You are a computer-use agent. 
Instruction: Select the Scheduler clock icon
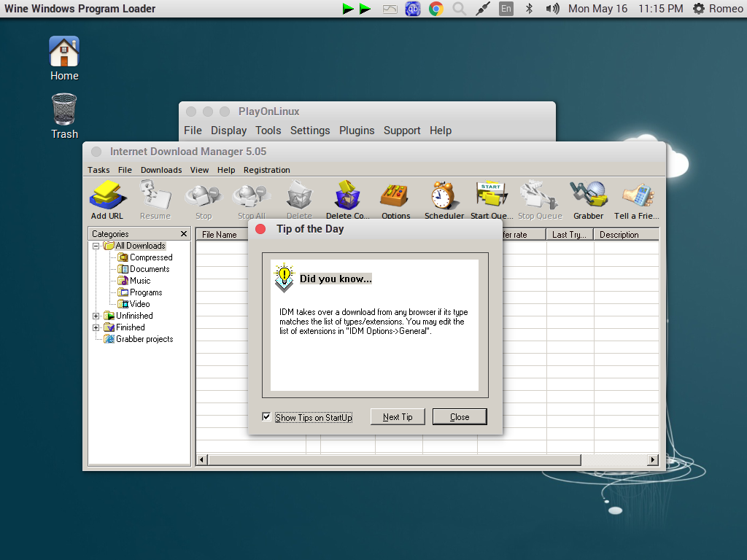click(x=442, y=195)
